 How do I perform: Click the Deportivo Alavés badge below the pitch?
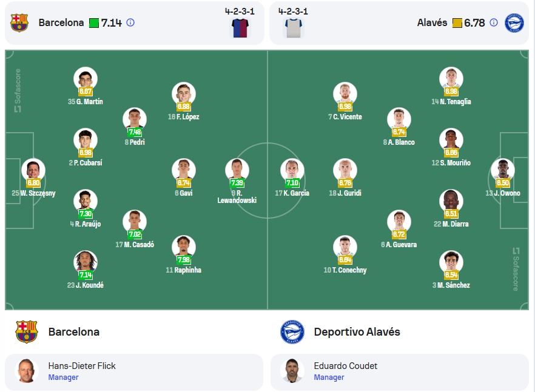click(x=292, y=331)
